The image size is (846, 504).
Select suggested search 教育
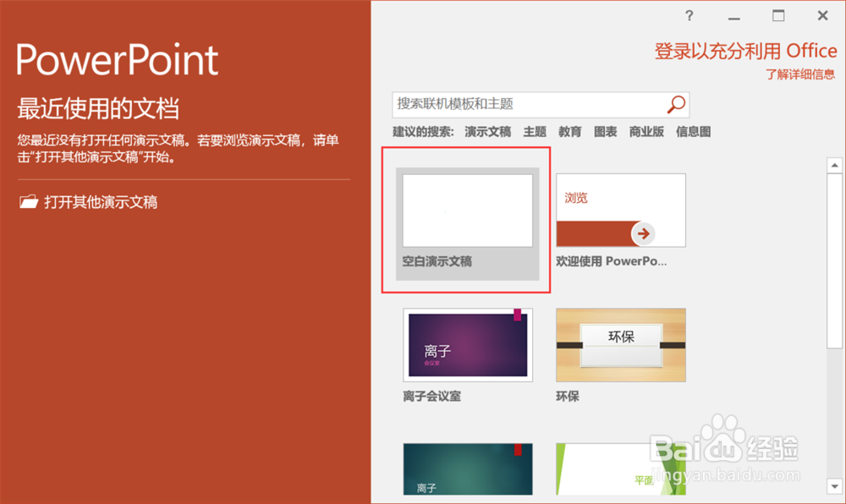(569, 132)
